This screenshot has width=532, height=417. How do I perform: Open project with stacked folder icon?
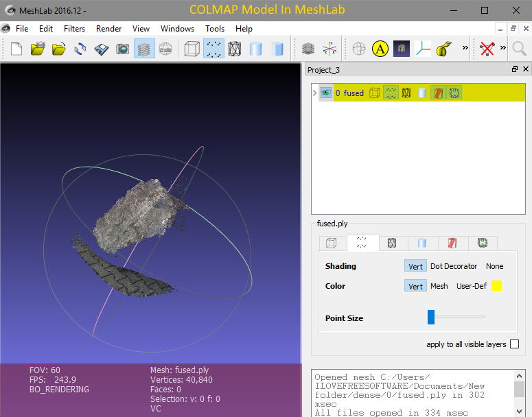(38, 49)
